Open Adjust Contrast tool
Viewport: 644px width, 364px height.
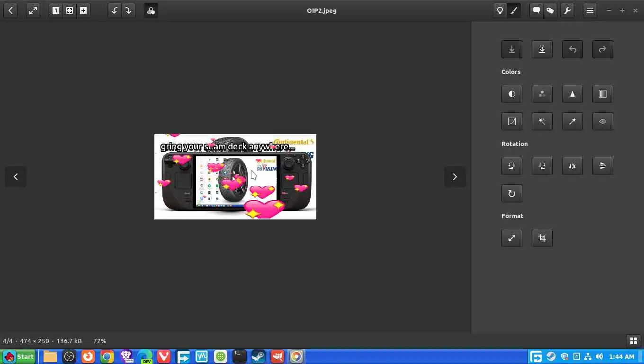pos(512,94)
